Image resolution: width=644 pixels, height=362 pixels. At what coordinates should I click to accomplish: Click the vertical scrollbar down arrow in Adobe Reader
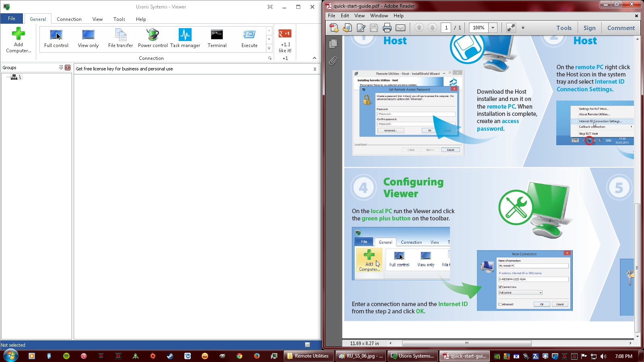[x=637, y=336]
